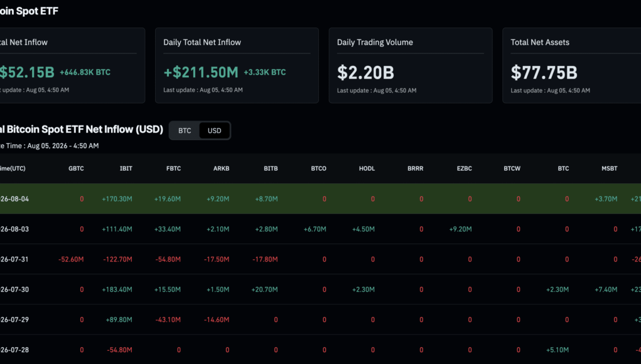Click ARKB +2.10M cell
The height and width of the screenshot is (364, 641).
pyautogui.click(x=217, y=229)
